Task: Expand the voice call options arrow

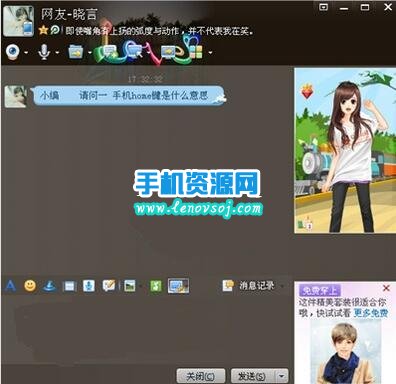Action: coord(57,53)
